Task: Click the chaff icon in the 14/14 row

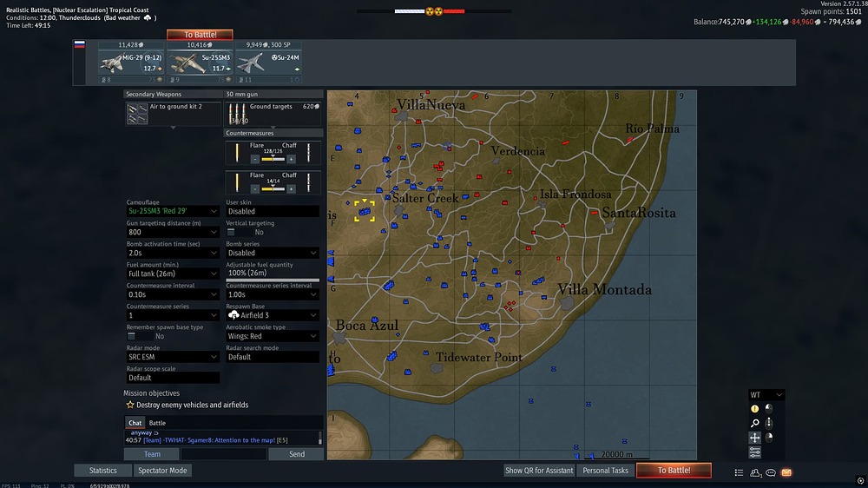Action: point(309,183)
